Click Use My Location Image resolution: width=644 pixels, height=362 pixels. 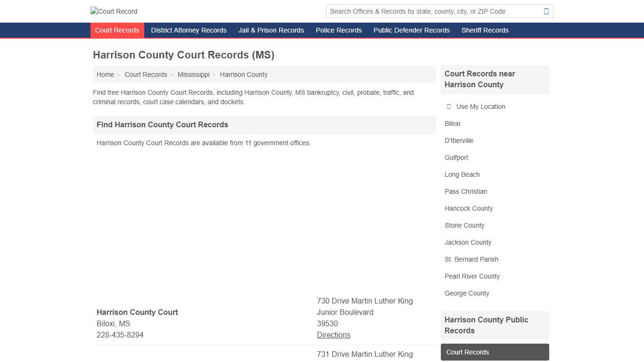tap(480, 107)
